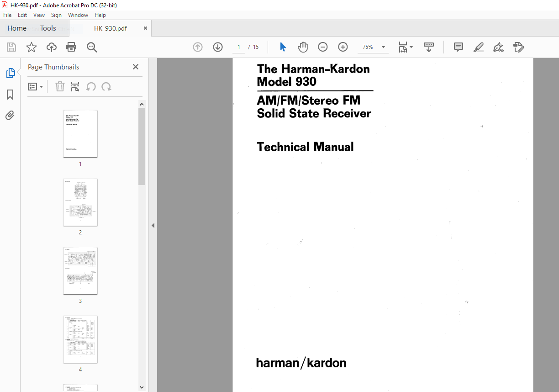Image resolution: width=559 pixels, height=392 pixels.
Task: Click the thumbnail panel scrollbar thumb
Action: (x=142, y=147)
